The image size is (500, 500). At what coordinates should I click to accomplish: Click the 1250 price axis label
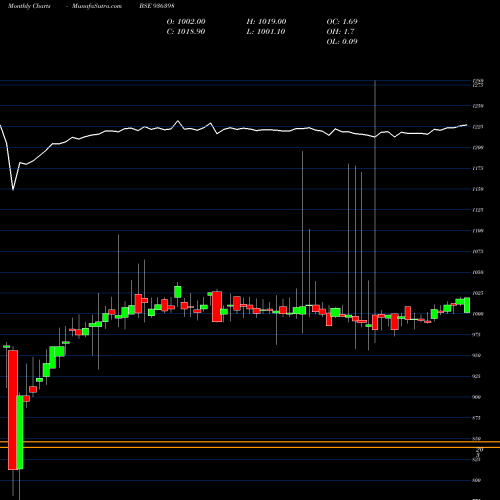point(478,106)
